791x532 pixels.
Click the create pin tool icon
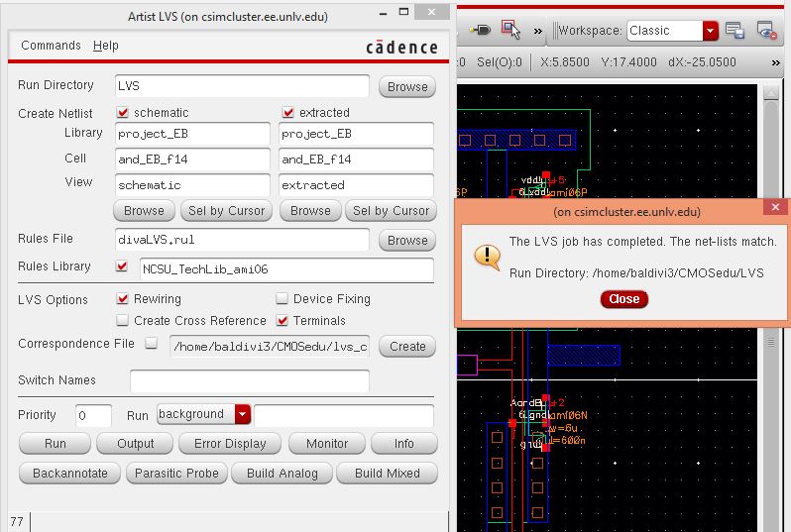(x=483, y=31)
